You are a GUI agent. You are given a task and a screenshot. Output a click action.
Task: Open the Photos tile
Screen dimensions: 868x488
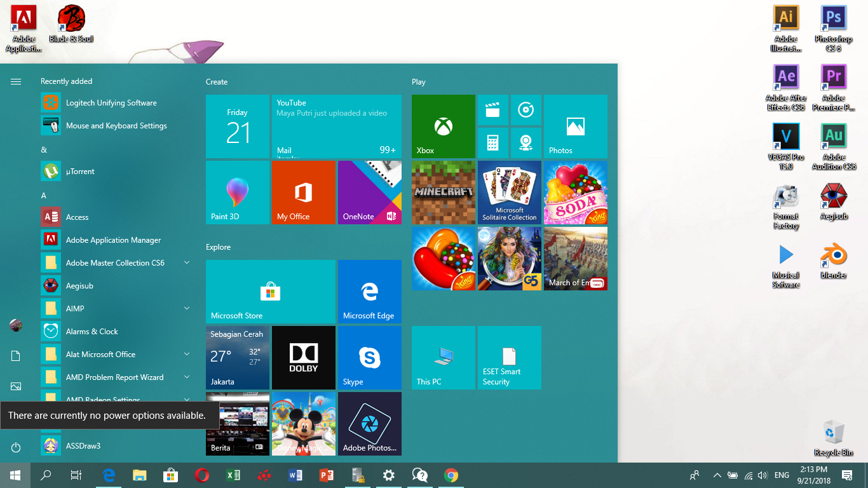(x=576, y=126)
